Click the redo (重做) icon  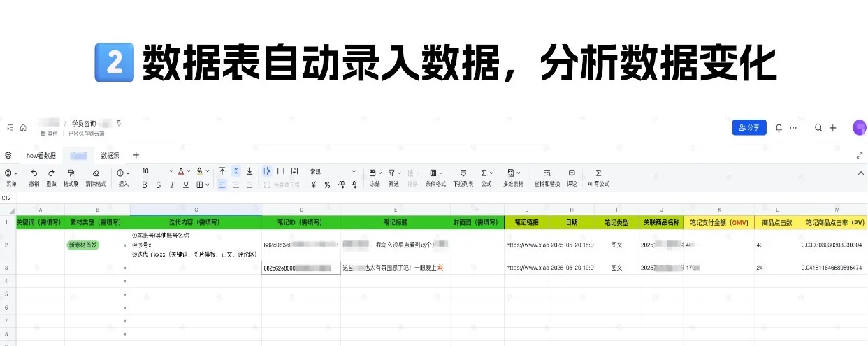(52, 172)
